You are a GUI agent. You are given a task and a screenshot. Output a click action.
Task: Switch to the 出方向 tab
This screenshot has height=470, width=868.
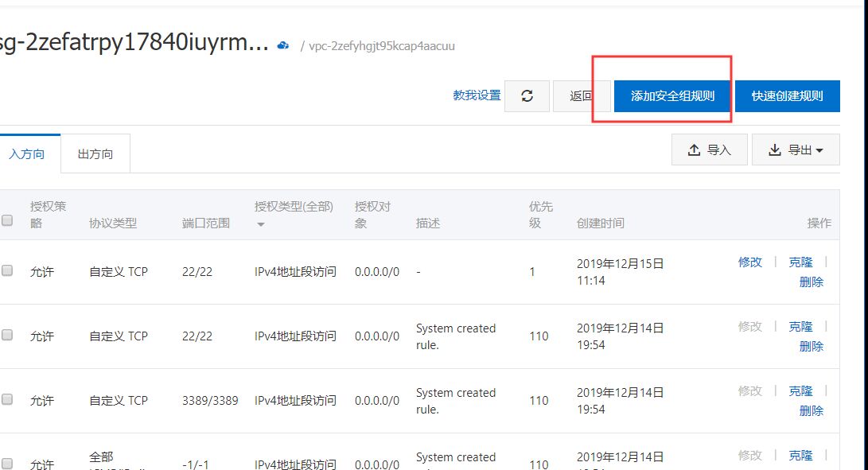click(95, 154)
